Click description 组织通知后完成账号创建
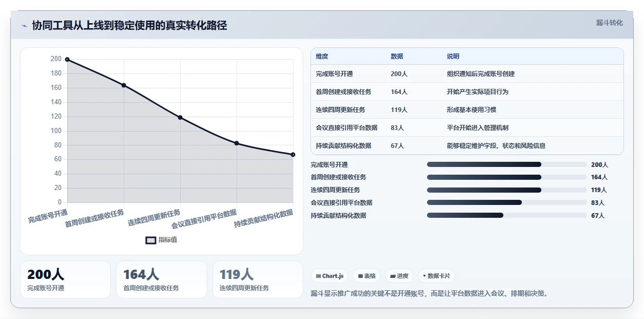The height and width of the screenshot is (319, 644). 481,74
